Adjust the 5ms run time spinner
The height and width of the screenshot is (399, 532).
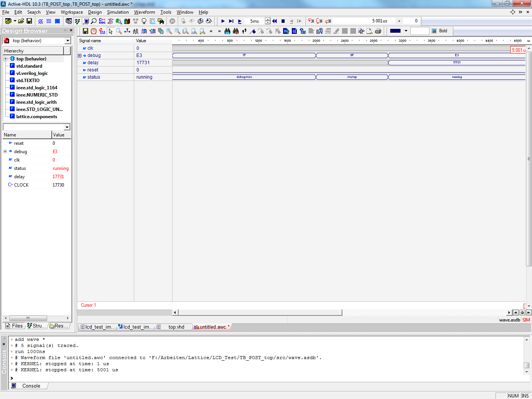(268, 21)
